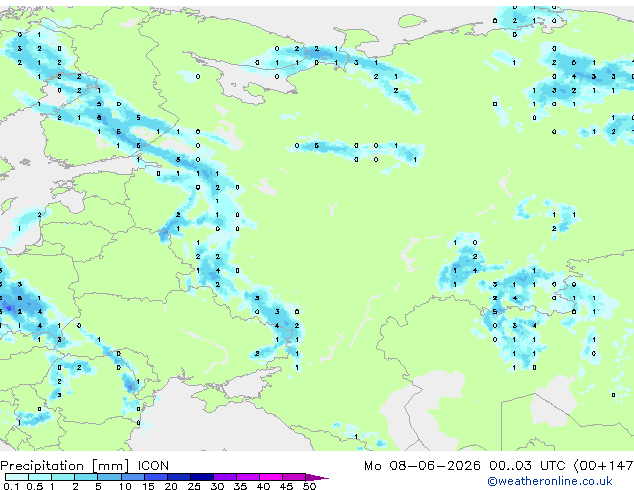Click the '35' legend scale label

click(x=241, y=486)
